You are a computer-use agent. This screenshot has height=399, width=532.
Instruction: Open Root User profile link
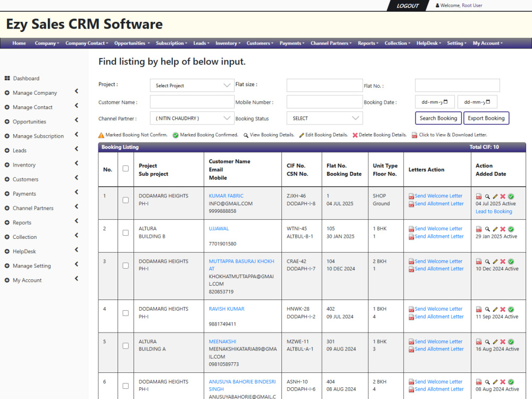pyautogui.click(x=472, y=5)
